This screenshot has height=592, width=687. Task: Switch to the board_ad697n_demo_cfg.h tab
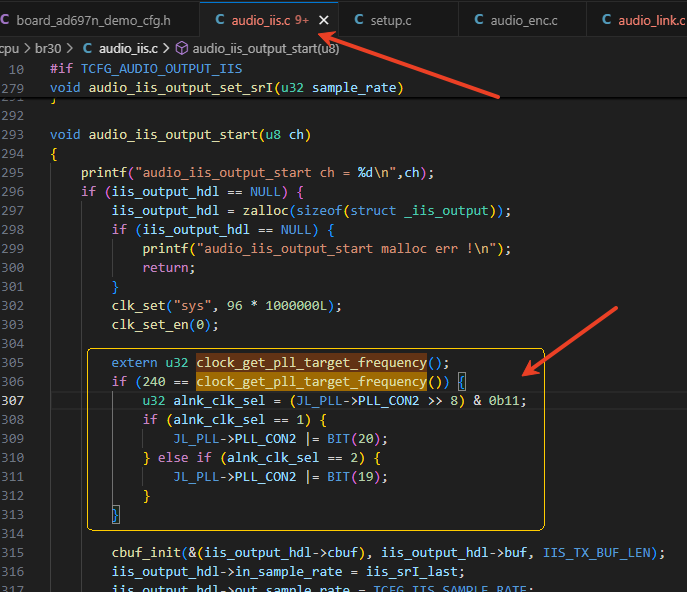(93, 20)
